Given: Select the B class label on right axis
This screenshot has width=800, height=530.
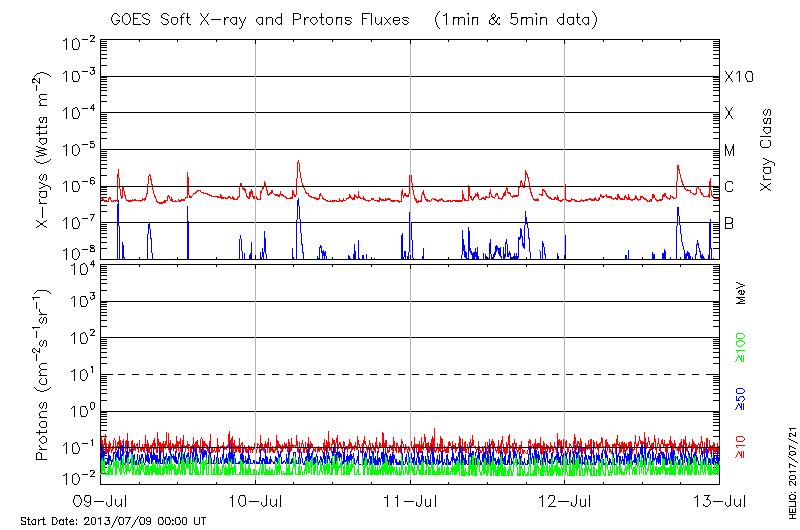Looking at the screenshot, I should pos(729,223).
